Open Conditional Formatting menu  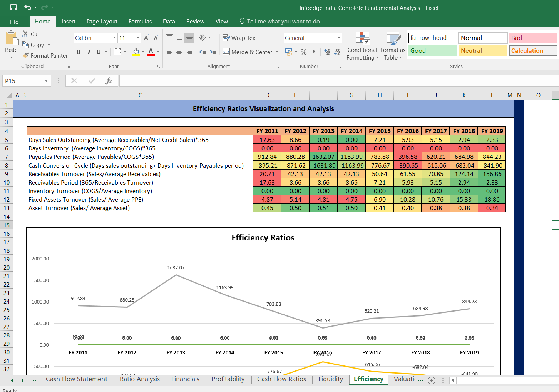(362, 46)
